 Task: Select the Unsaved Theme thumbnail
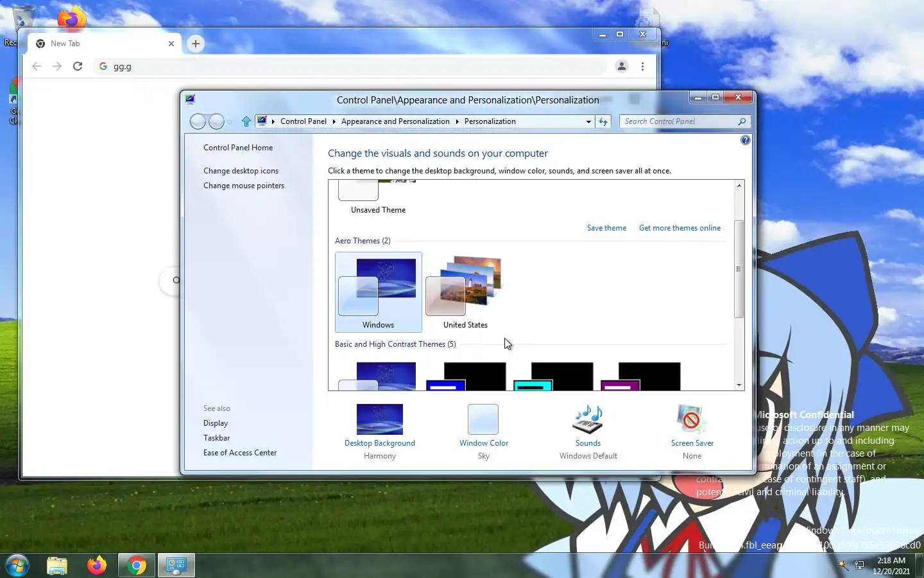(x=378, y=198)
